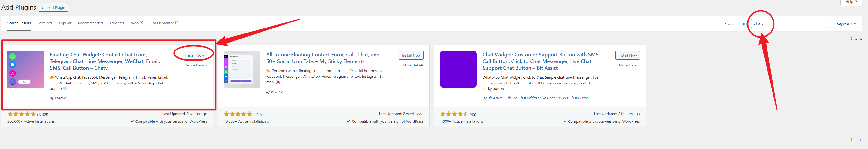The image size is (868, 149).
Task: Focus the Search Plugins input field
Action: [791, 24]
